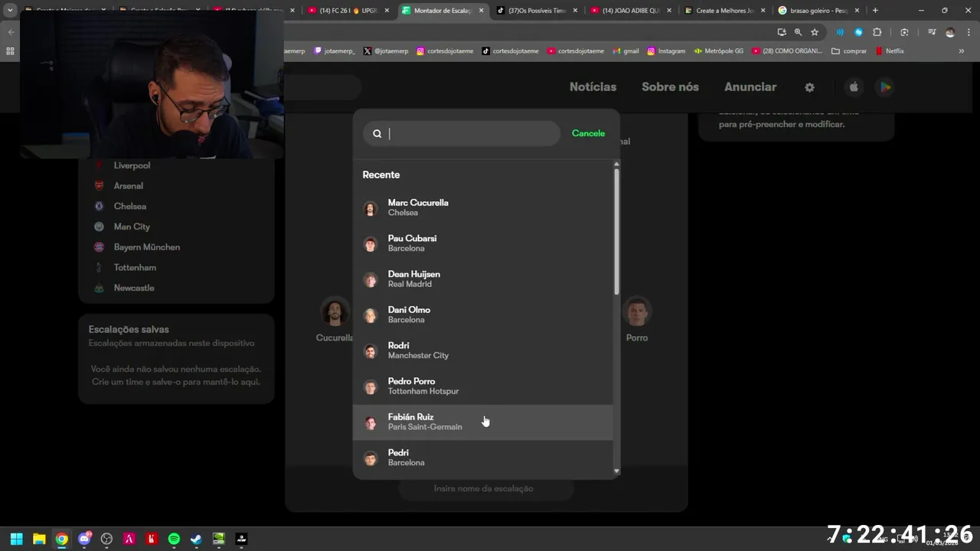Click the Arsenal club crest icon
This screenshot has width=980, height=551.
[x=99, y=186]
